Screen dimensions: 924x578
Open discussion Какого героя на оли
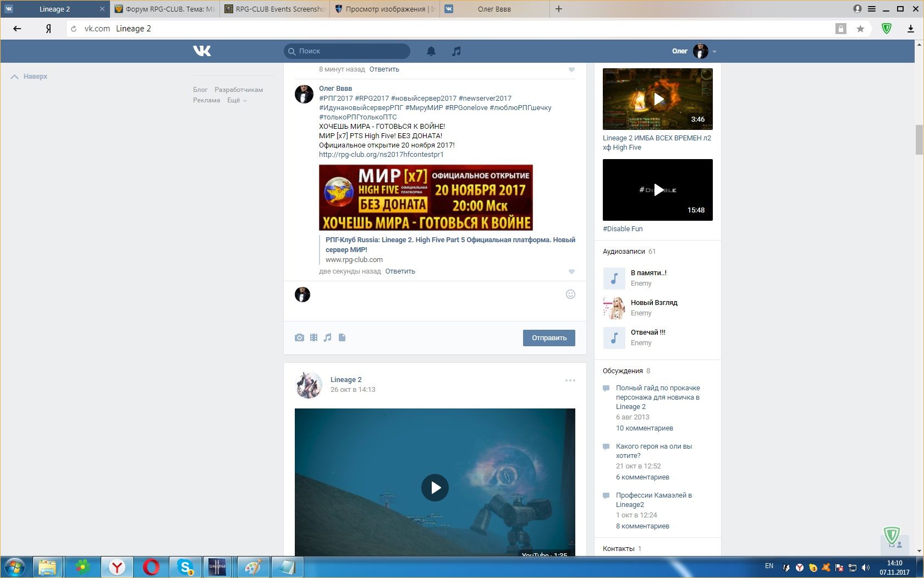click(x=654, y=451)
